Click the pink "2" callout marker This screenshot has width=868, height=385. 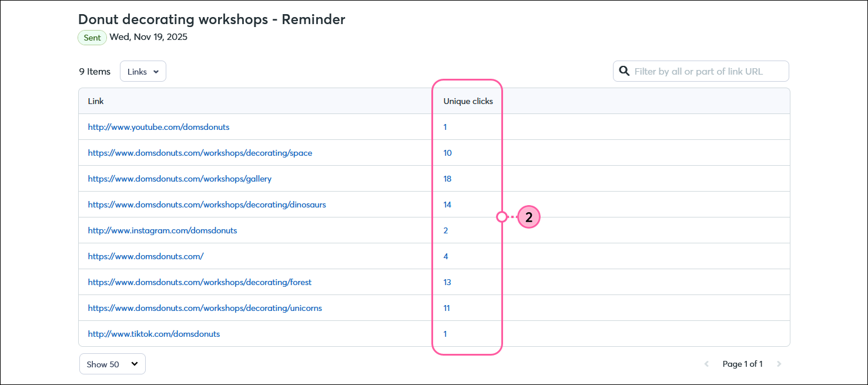(528, 217)
